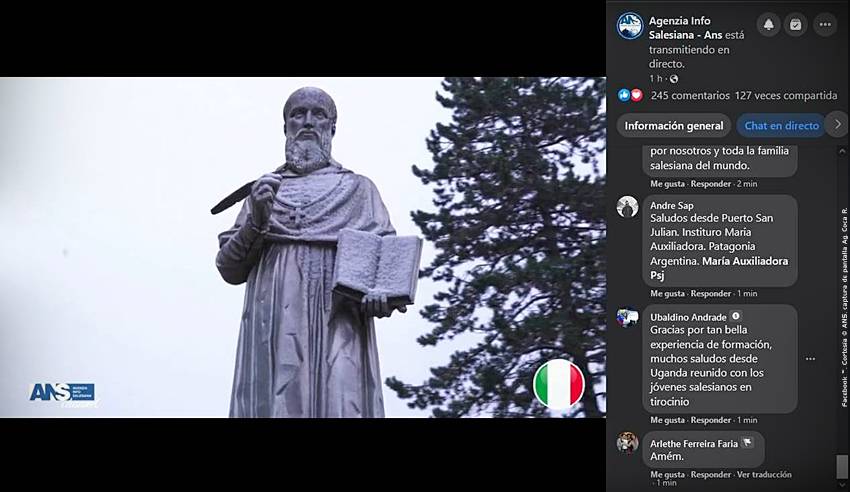
Task: Click the comments panel scrollbar thumb
Action: tap(842, 466)
